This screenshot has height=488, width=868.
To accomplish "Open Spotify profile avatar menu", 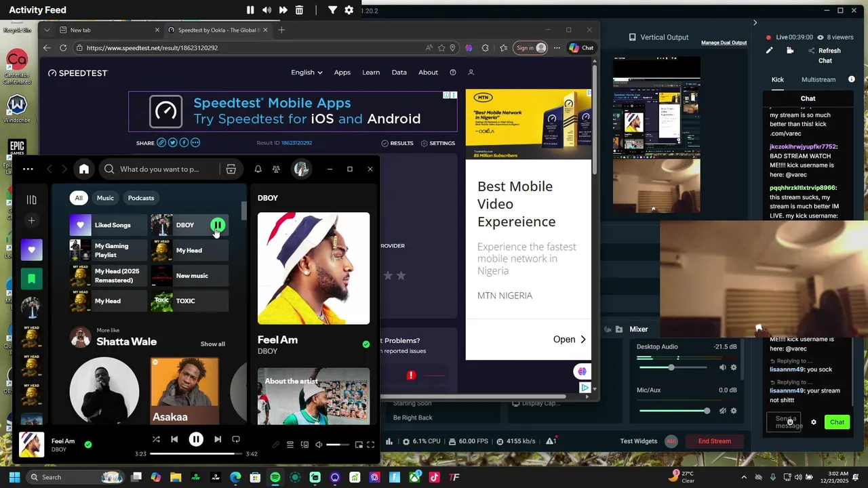I will [302, 169].
